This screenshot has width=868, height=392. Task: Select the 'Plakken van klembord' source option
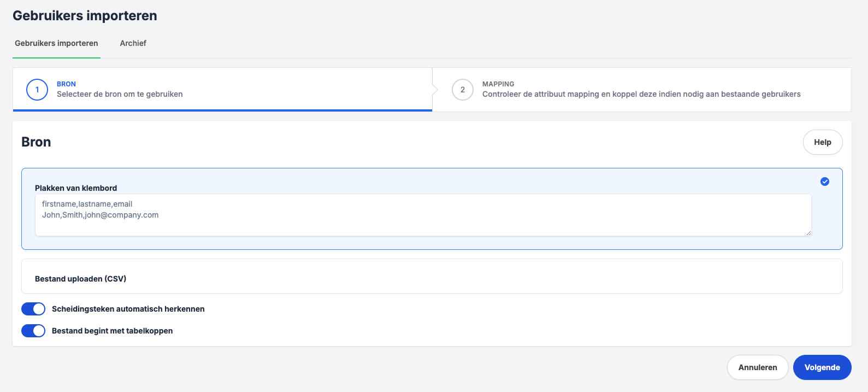[x=76, y=188]
